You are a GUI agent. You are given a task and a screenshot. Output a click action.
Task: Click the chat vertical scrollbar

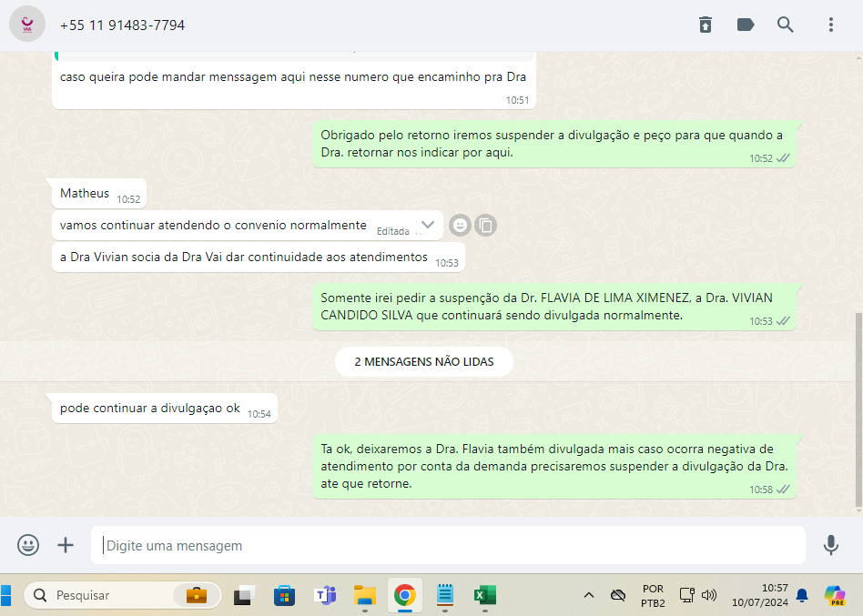(x=858, y=409)
